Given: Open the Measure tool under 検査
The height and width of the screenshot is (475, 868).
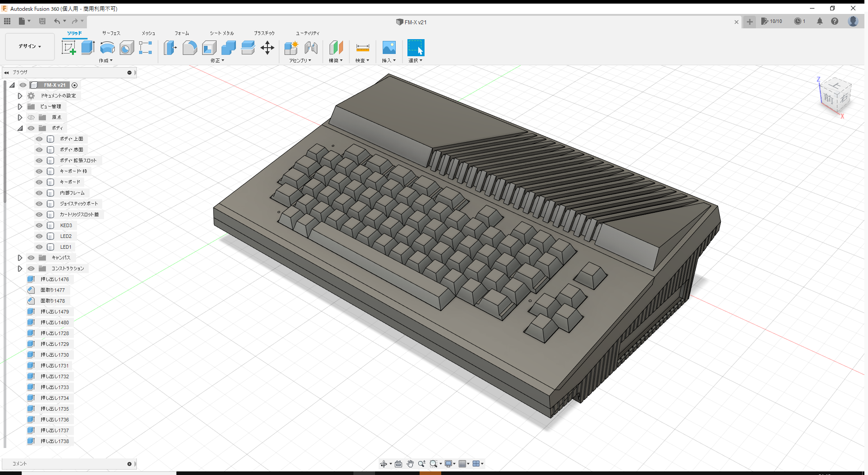Looking at the screenshot, I should (362, 48).
